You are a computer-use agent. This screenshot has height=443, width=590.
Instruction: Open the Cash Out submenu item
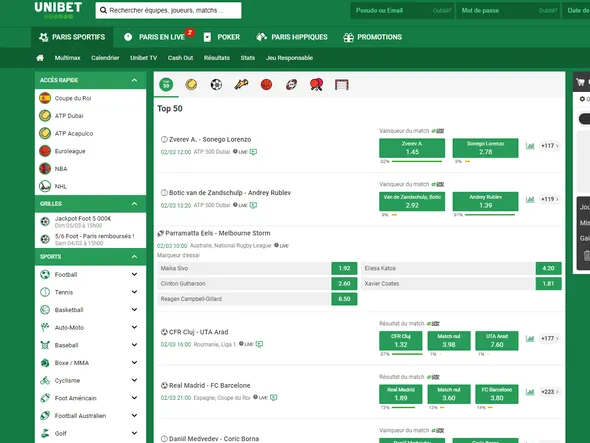point(180,58)
